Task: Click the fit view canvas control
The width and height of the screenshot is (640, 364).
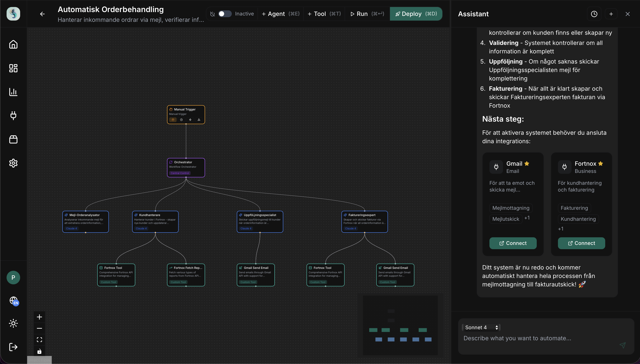Action: point(39,339)
